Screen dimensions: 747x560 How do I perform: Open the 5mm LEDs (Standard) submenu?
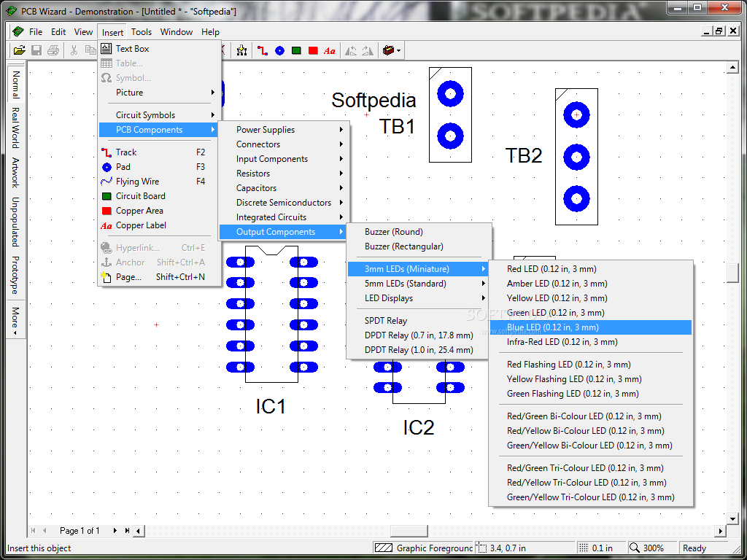(x=418, y=284)
